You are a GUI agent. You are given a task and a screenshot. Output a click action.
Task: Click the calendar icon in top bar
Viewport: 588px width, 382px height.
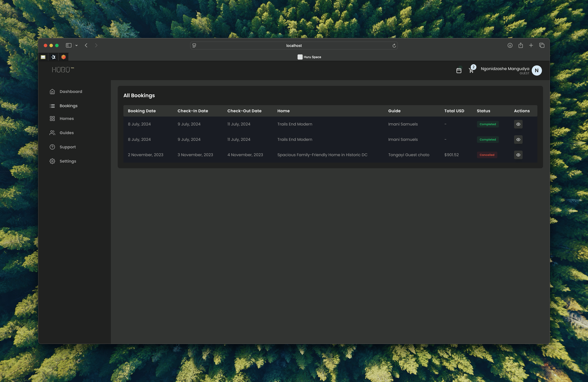click(x=459, y=70)
